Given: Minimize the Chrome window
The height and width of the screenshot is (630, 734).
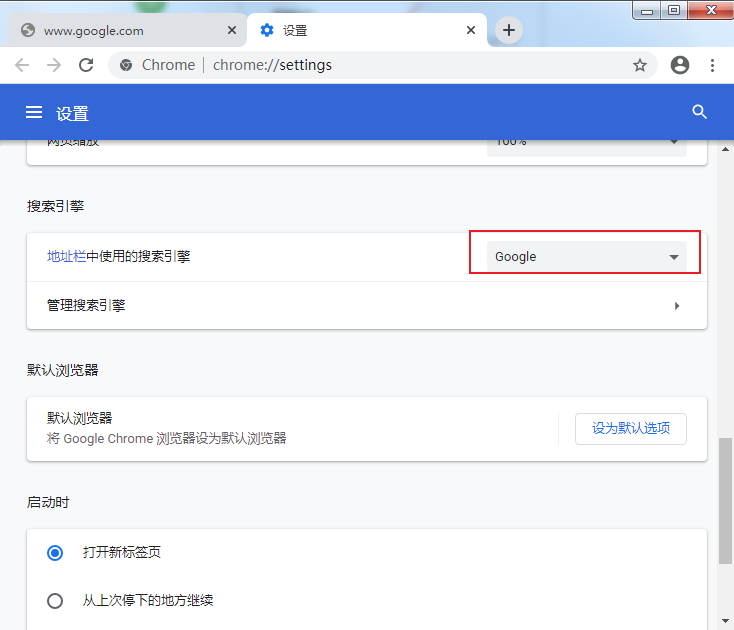Looking at the screenshot, I should pyautogui.click(x=646, y=10).
